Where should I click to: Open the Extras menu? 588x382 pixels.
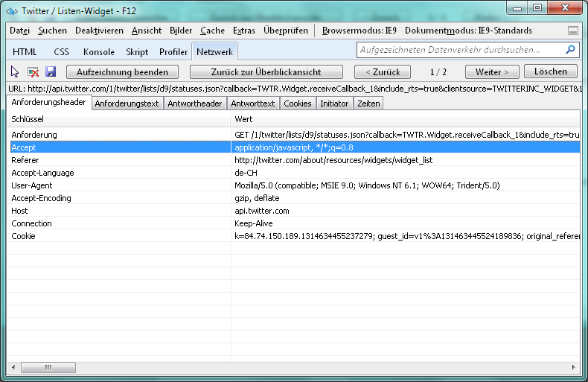(x=243, y=31)
